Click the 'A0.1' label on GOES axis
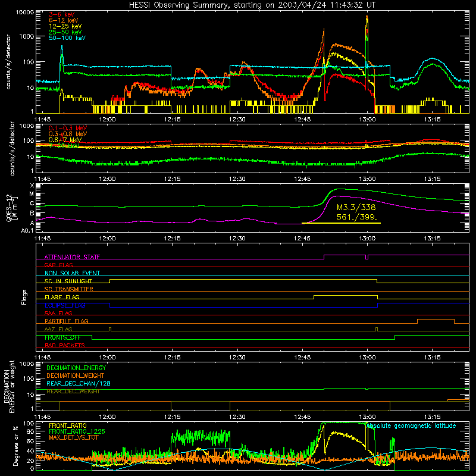476x476 pixels. coord(27,230)
